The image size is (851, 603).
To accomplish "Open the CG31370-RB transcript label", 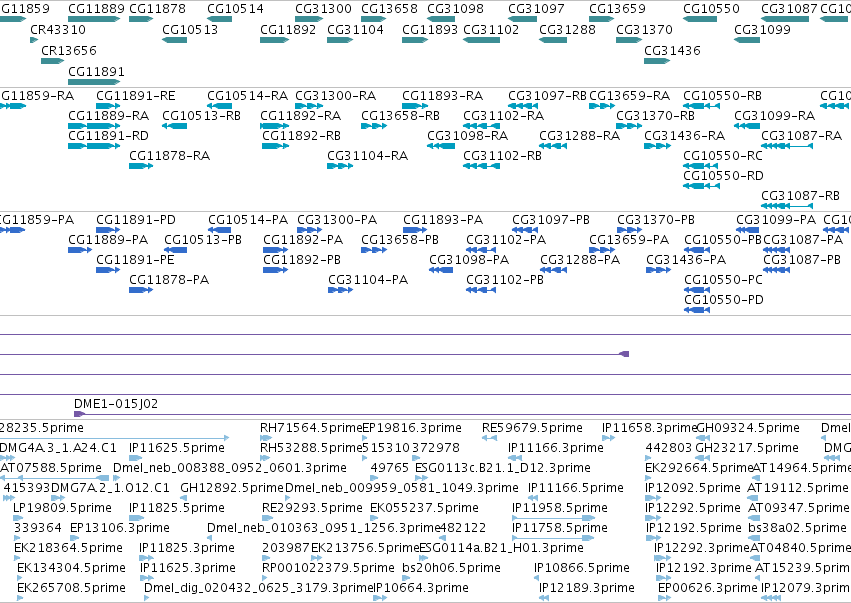I will point(656,116).
